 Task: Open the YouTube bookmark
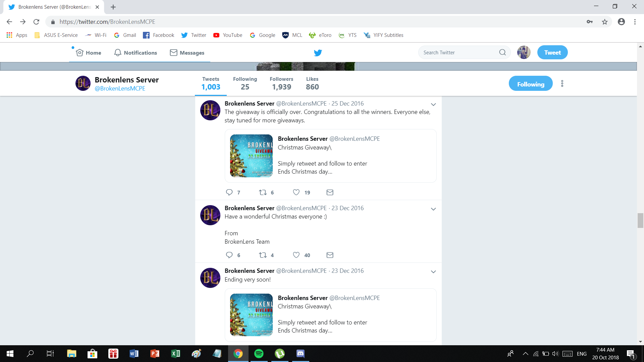point(228,35)
